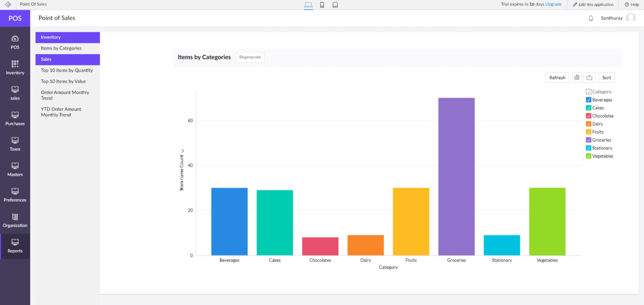The width and height of the screenshot is (644, 305).
Task: Open the Purchases section from the sidebar
Action: [15, 118]
